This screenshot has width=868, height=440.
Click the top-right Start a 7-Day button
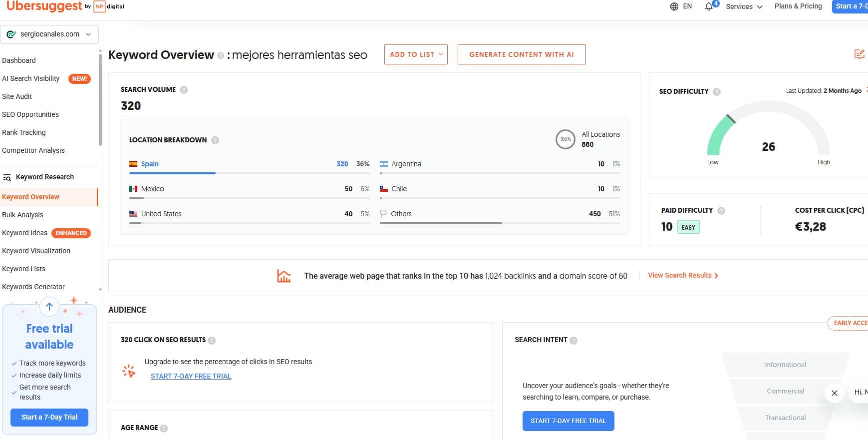[850, 6]
